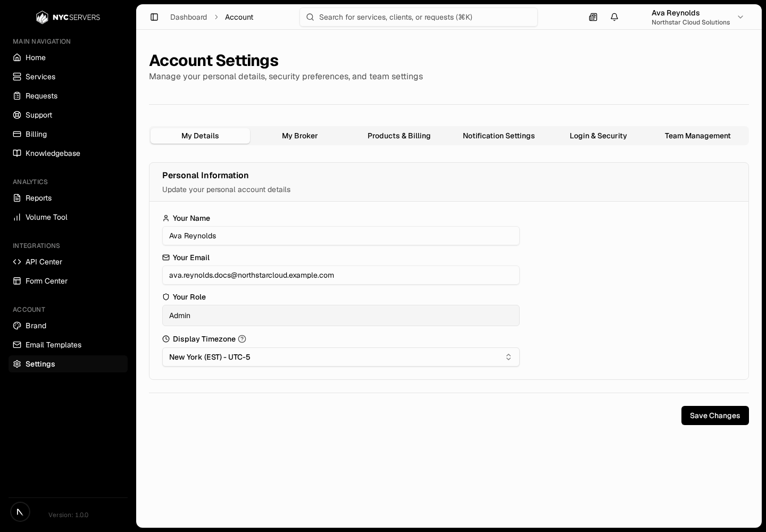Click the Your Email input field
766x532 pixels.
tap(341, 275)
